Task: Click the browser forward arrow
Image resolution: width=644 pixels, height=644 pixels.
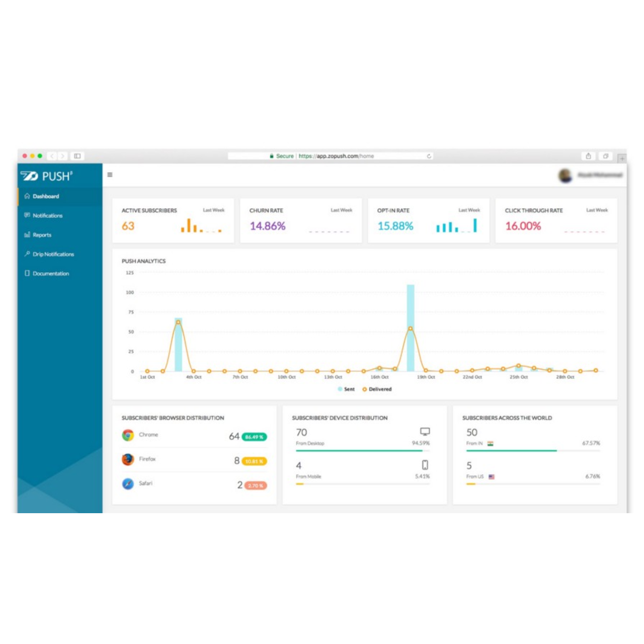Action: pyautogui.click(x=62, y=156)
